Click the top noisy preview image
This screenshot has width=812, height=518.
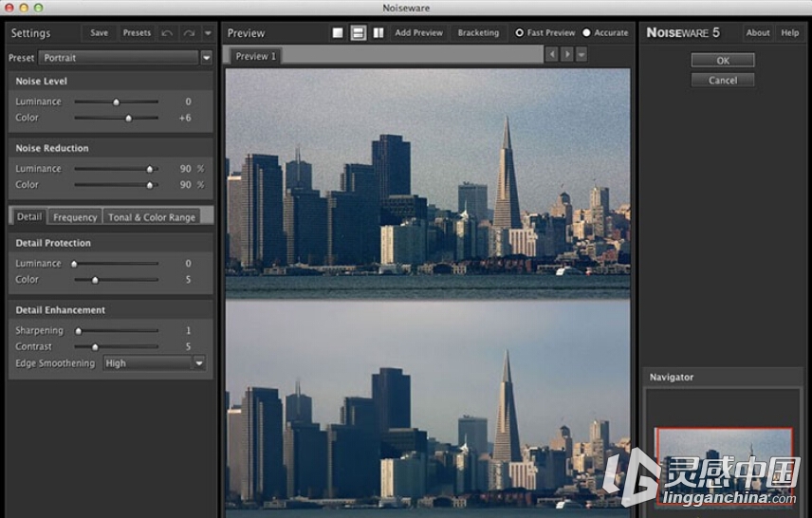[x=428, y=183]
